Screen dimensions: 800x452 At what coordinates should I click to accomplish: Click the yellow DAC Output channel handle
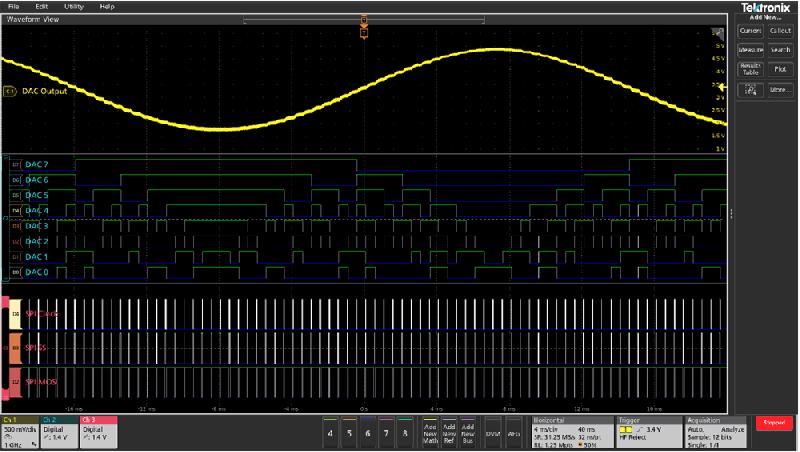pos(10,90)
